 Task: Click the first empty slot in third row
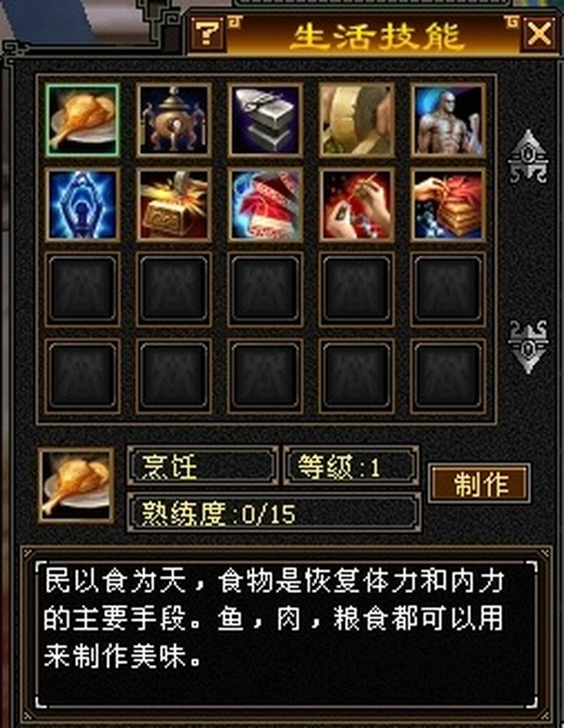pos(83,289)
